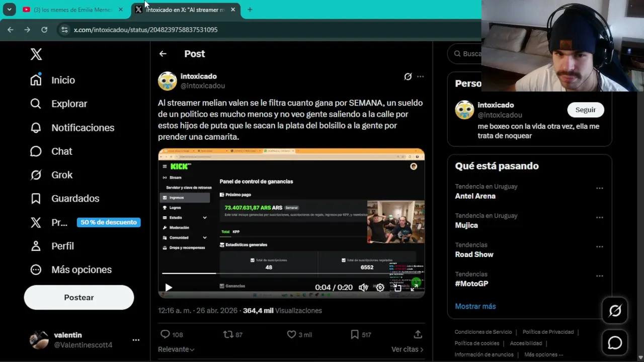This screenshot has width=644, height=362.
Task: Expand footer Más opciones
Action: 543,354
